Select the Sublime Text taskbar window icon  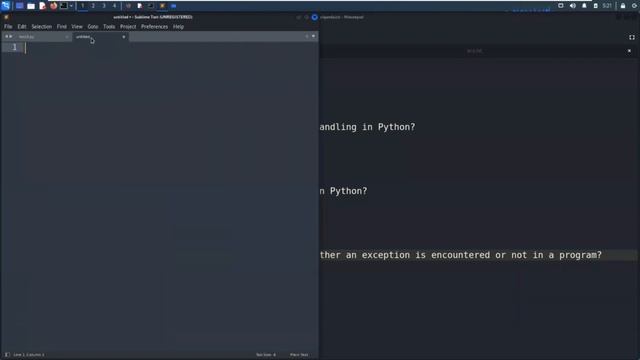(x=162, y=6)
